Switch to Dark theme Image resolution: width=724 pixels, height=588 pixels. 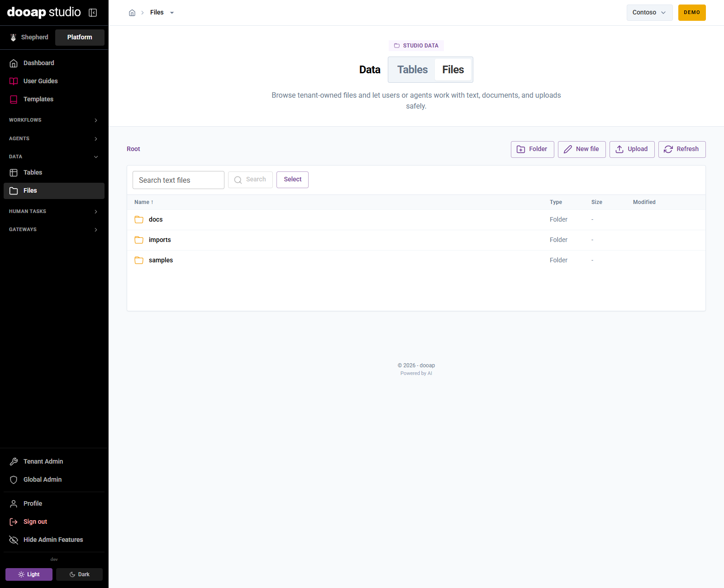(79, 574)
